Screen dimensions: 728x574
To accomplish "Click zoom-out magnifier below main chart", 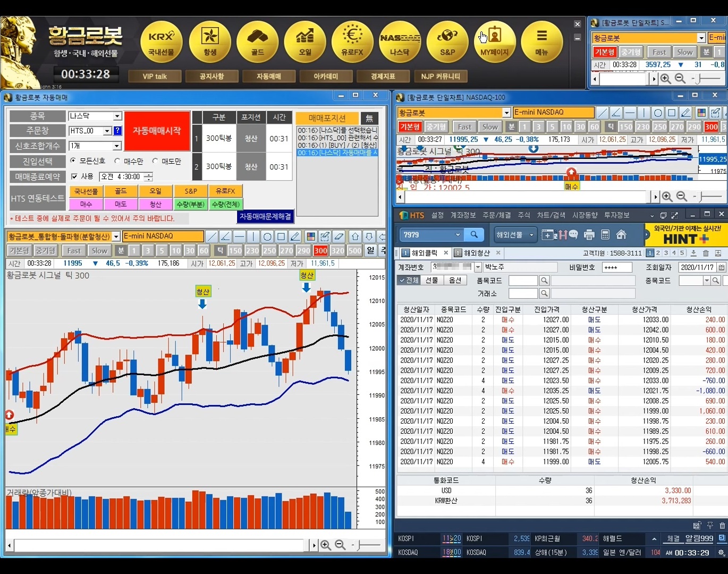I will click(x=341, y=545).
